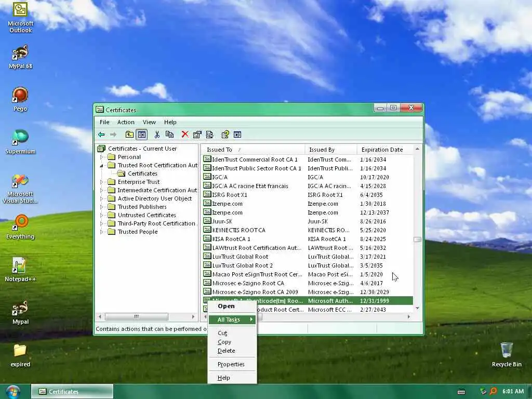This screenshot has height=399, width=532.
Task: Click the red X Delete toolbar icon
Action: 185,135
